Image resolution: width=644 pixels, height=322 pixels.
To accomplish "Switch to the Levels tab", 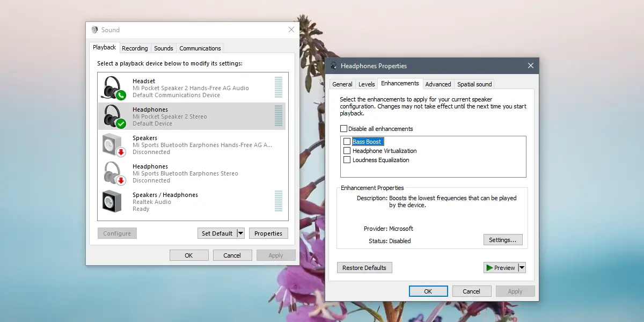I will (367, 84).
